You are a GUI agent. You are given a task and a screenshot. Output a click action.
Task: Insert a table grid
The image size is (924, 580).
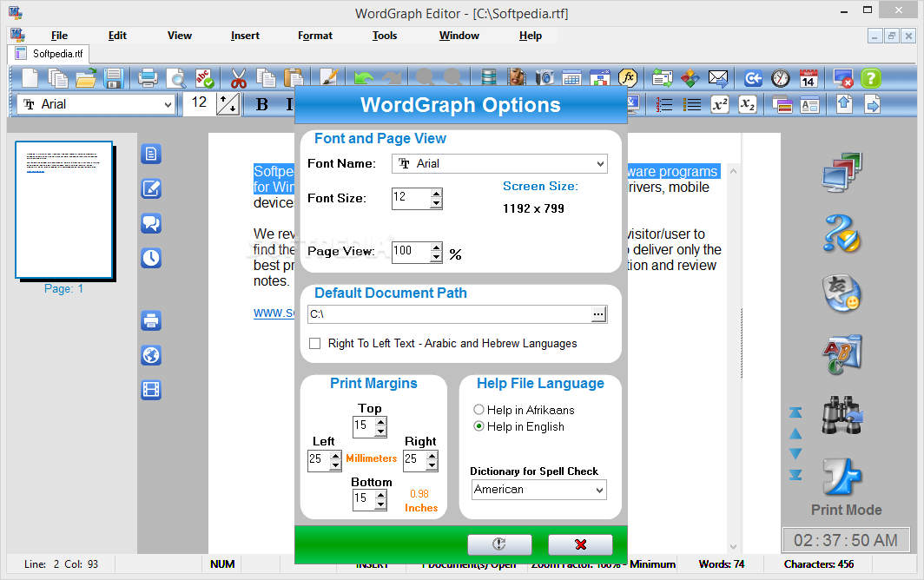[571, 78]
